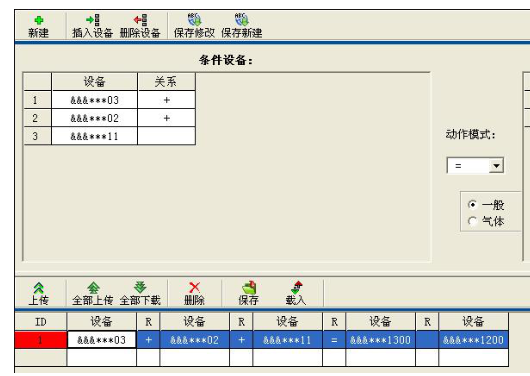Image resolution: width=530 pixels, height=376 pixels.
Task: Click the 上传 (Upload) icon
Action: click(x=39, y=288)
